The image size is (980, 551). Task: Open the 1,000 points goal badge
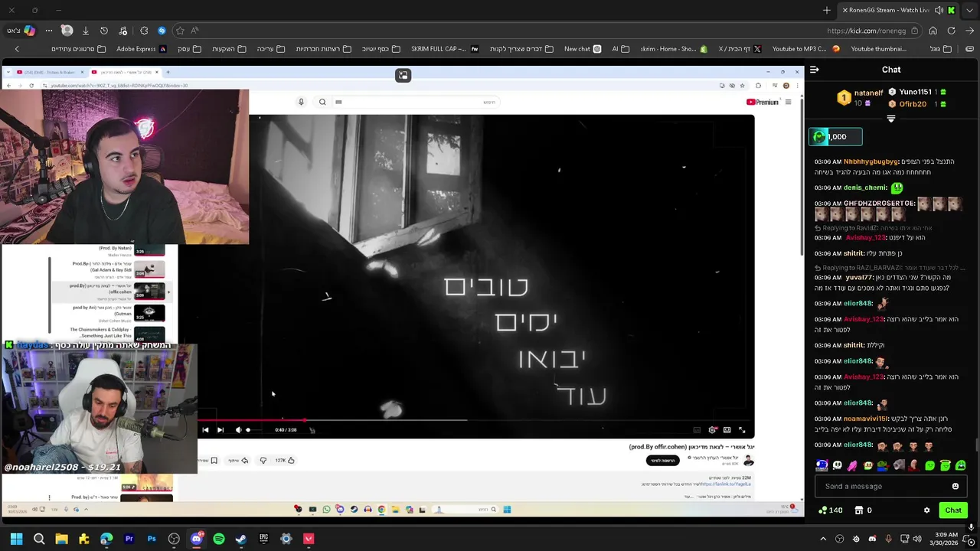(x=835, y=137)
